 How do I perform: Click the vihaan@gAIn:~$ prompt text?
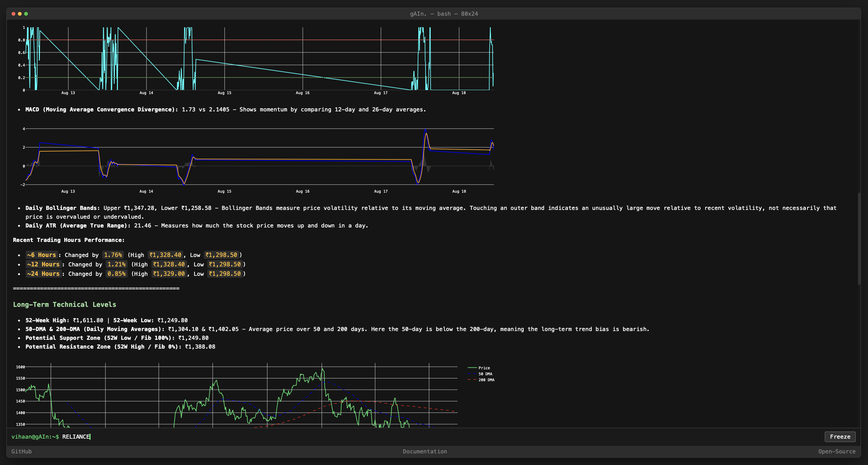coord(35,437)
